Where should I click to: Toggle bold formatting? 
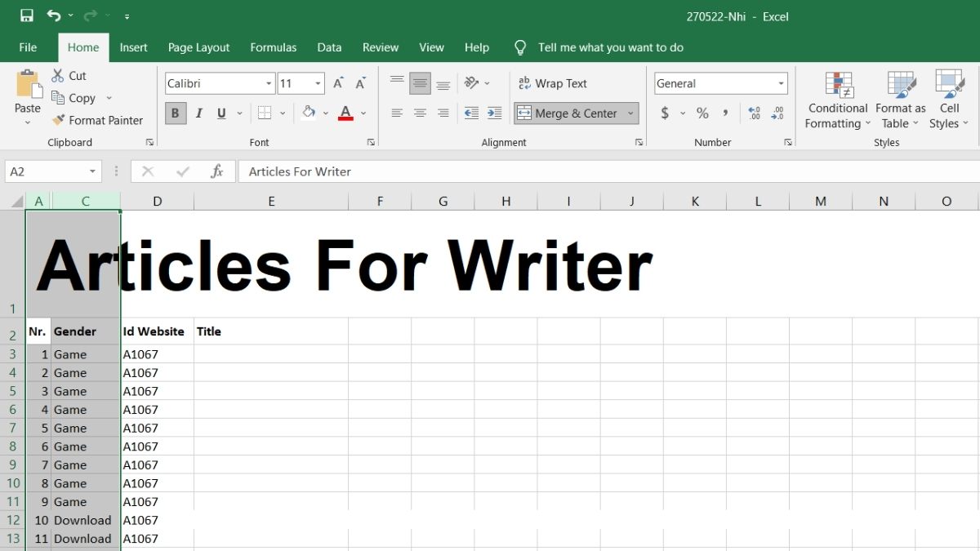coord(175,113)
